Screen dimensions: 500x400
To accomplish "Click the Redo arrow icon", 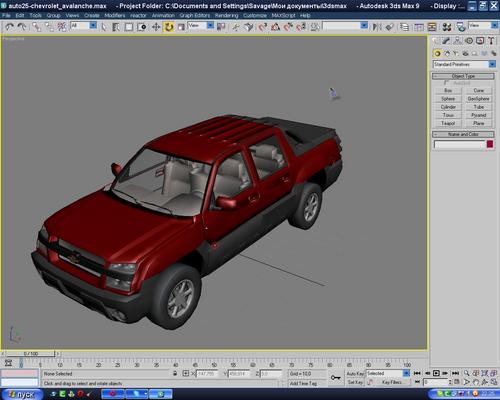I will [22, 27].
